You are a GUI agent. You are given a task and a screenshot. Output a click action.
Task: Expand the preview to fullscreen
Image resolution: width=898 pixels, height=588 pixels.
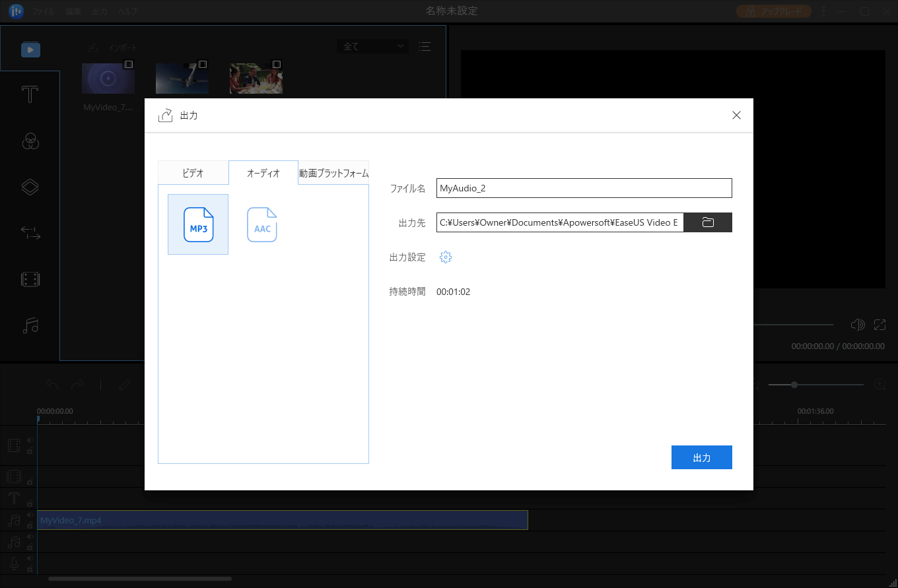(x=880, y=325)
